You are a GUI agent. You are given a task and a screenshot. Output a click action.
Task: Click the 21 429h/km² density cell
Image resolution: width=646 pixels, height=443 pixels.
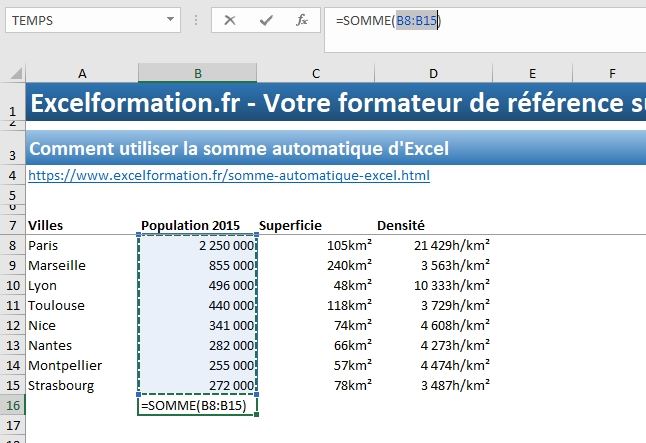[433, 245]
